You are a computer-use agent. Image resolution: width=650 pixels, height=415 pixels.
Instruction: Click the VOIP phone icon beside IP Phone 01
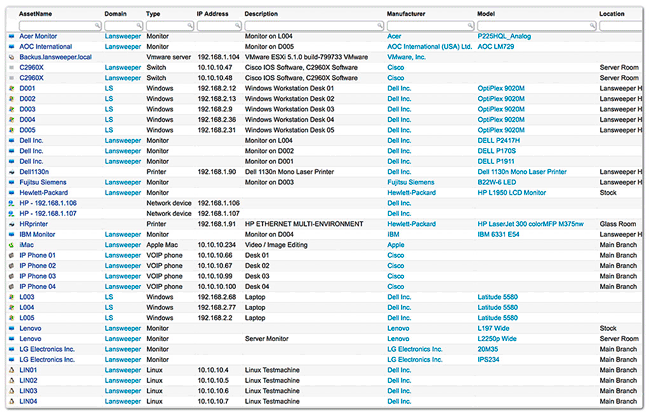coord(9,255)
